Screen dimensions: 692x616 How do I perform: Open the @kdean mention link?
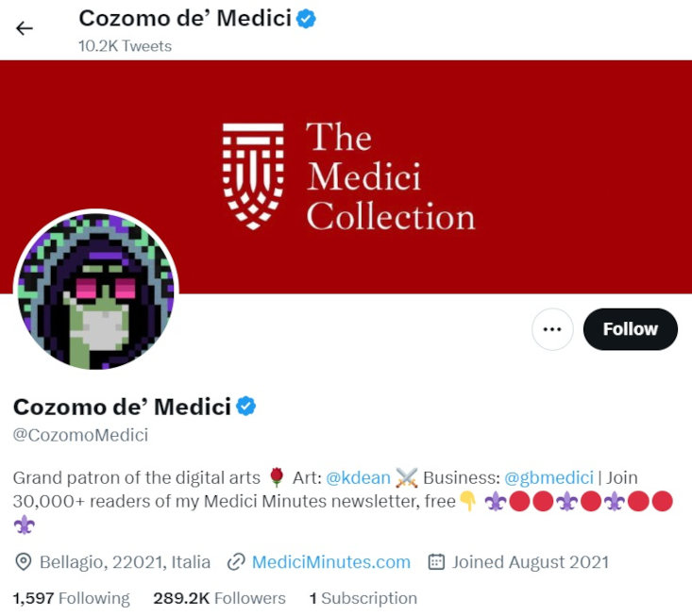click(x=358, y=477)
